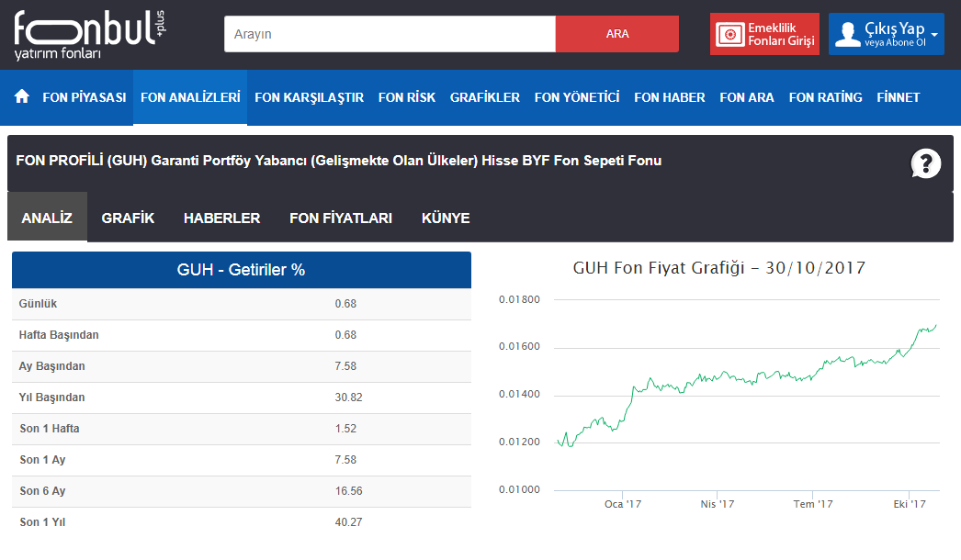
Task: Click the home icon in navigation bar
Action: (x=22, y=96)
